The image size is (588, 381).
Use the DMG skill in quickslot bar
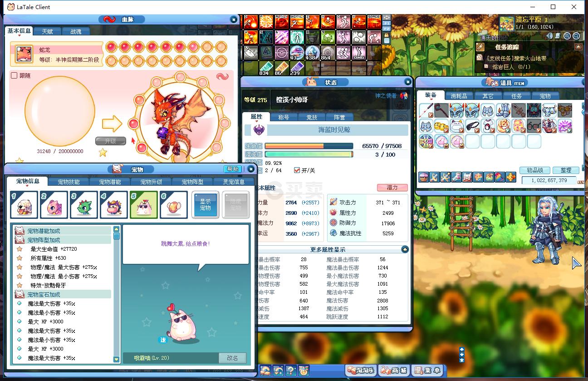359,53
